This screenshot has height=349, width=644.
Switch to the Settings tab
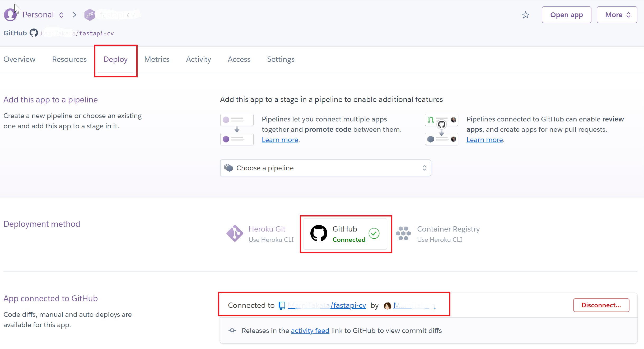281,59
